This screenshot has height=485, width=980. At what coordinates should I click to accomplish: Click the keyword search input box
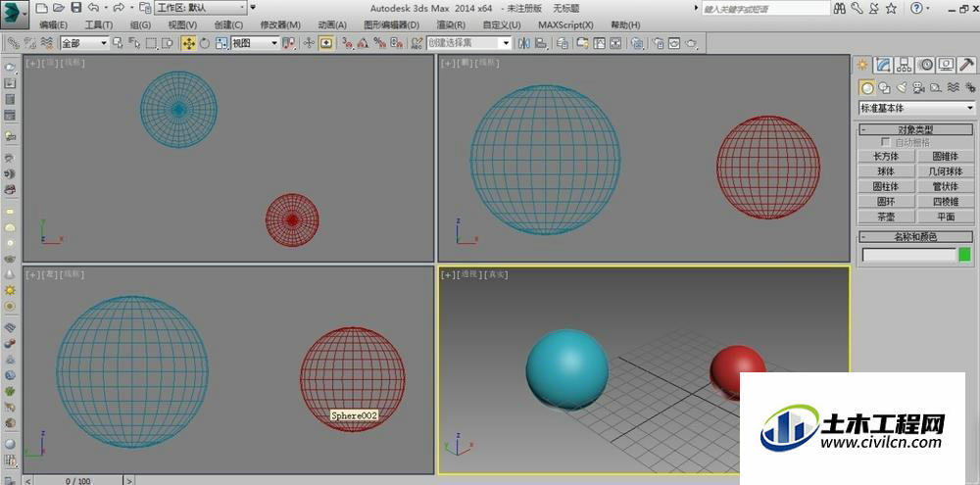[765, 9]
